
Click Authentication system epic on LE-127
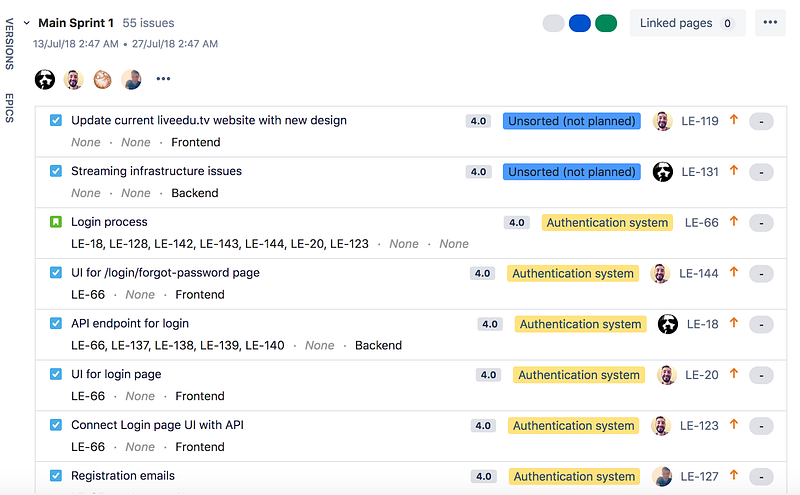(x=574, y=477)
